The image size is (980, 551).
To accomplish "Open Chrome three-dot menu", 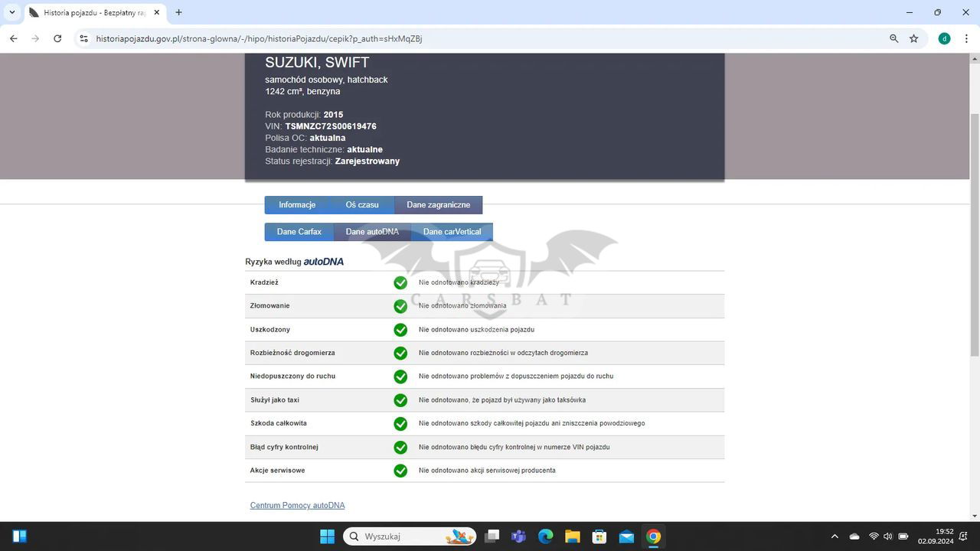I will pyautogui.click(x=966, y=38).
